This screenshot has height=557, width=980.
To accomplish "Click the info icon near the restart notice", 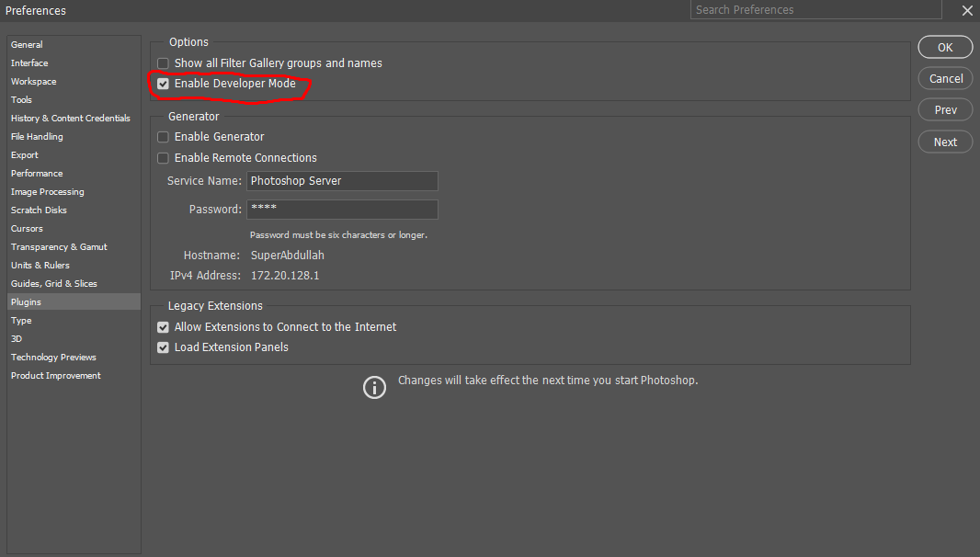I will (374, 387).
